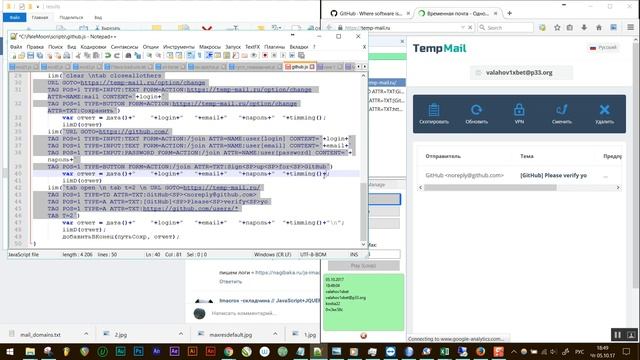The height and width of the screenshot is (360, 640).
Task: Stop page loading with address bar X
Action: coord(470,27)
